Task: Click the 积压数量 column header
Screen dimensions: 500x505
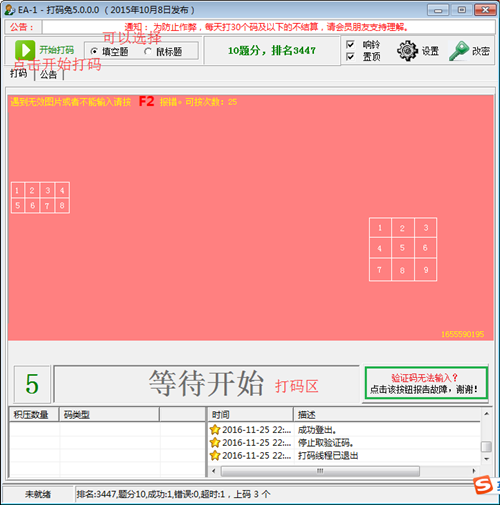Action: coord(34,415)
